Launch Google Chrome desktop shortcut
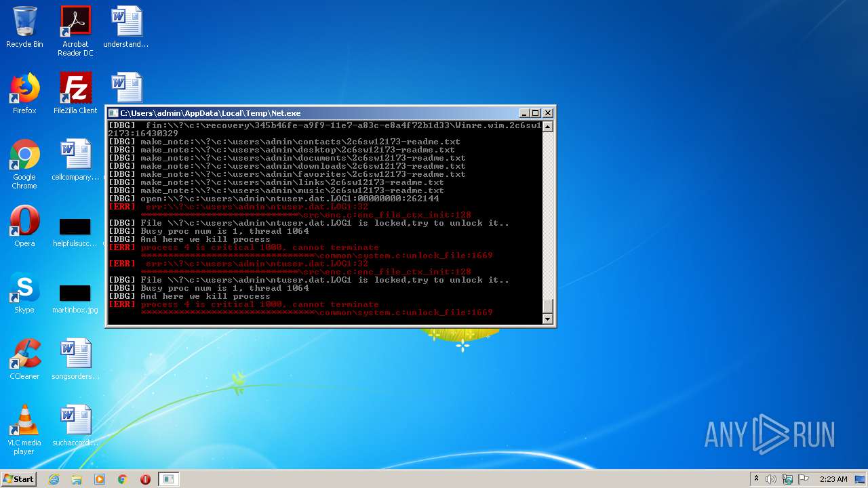The width and height of the screenshot is (868, 488). point(24,164)
